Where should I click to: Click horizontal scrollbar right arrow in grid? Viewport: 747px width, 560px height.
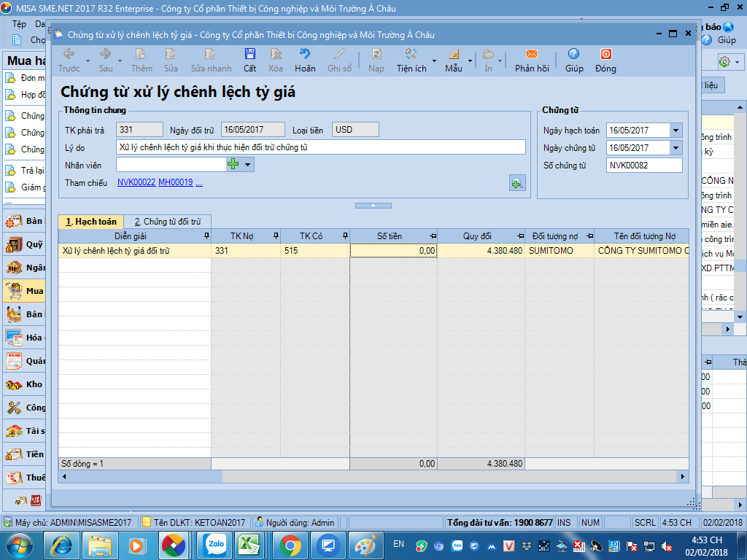(x=682, y=476)
